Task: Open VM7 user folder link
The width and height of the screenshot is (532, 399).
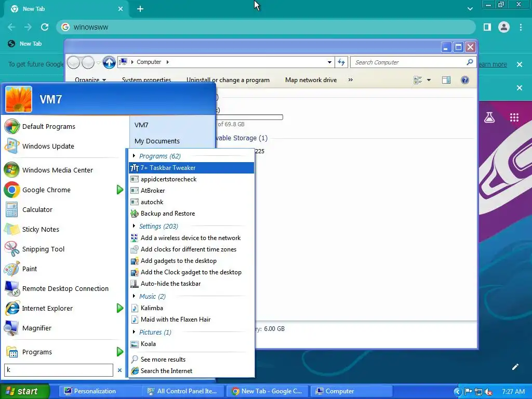Action: pos(141,125)
